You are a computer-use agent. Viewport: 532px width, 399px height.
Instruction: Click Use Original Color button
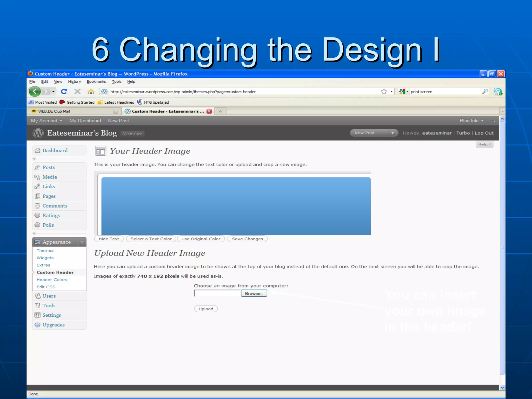pos(201,239)
